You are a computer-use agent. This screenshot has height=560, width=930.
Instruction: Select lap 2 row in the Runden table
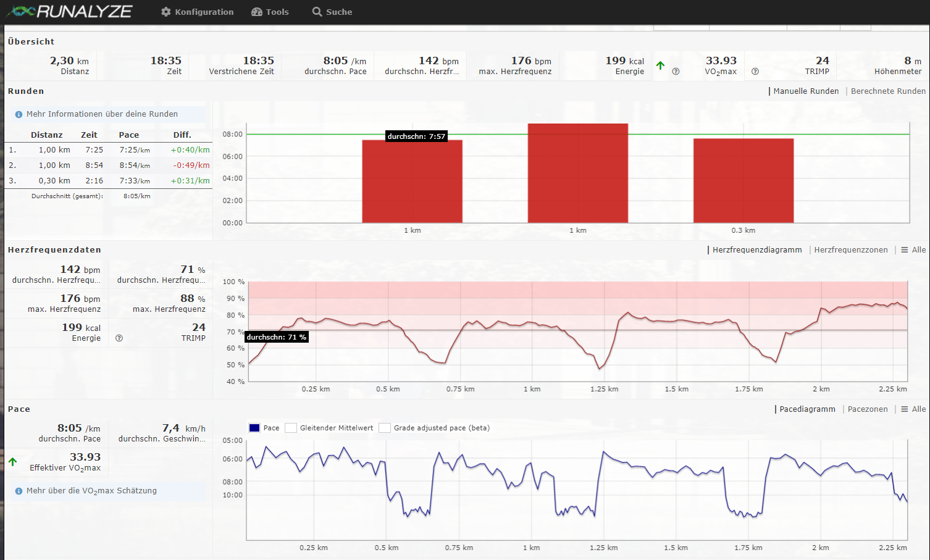click(x=108, y=165)
